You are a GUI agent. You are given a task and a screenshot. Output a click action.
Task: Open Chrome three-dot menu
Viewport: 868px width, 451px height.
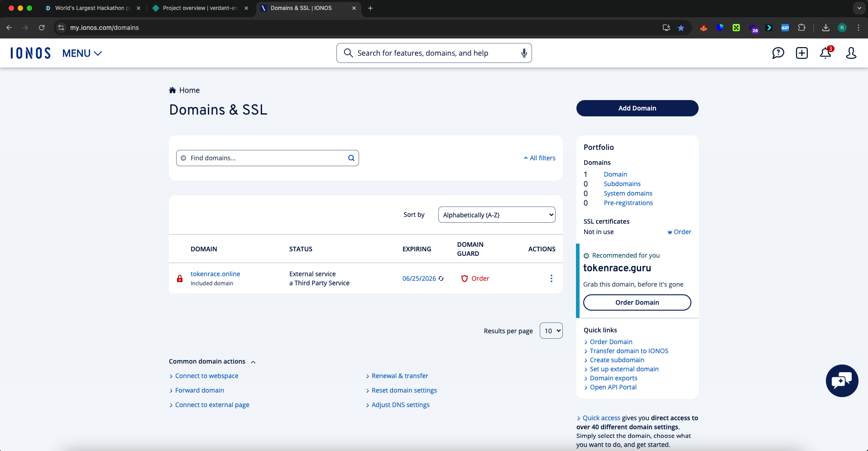[858, 28]
